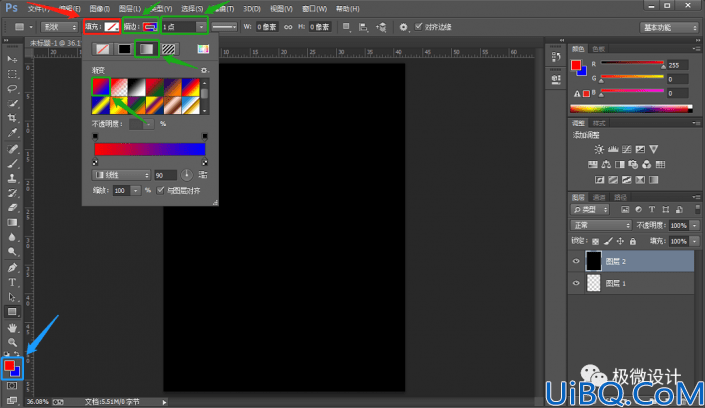This screenshot has height=408, width=705.
Task: Choose the Pen tool
Action: [12, 268]
